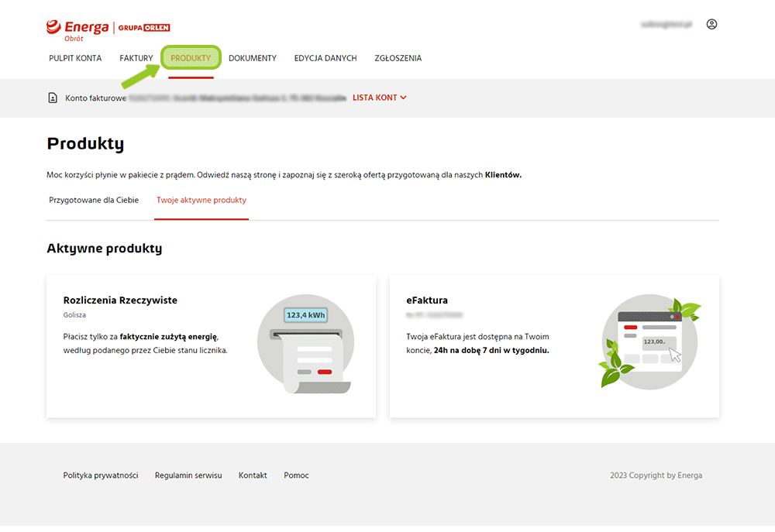Click the eFaktura browser window illustration

click(649, 344)
